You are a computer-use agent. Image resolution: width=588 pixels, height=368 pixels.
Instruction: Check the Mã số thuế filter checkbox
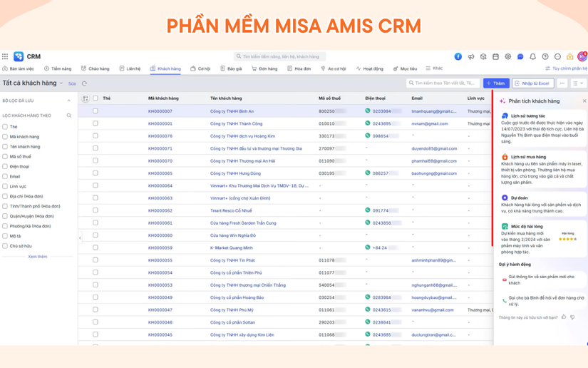coord(5,156)
